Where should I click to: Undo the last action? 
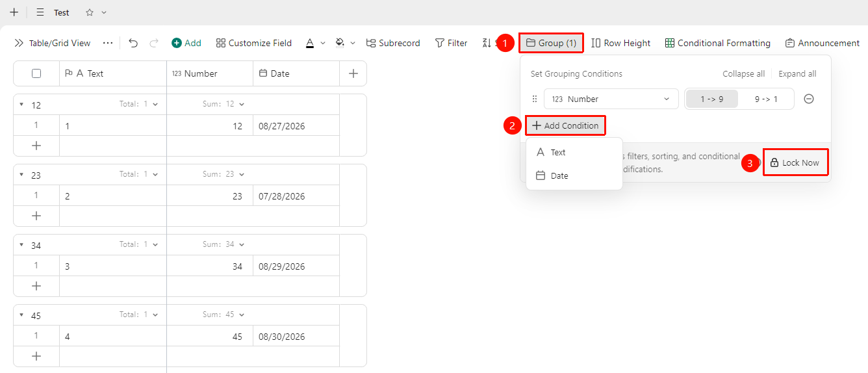[133, 43]
